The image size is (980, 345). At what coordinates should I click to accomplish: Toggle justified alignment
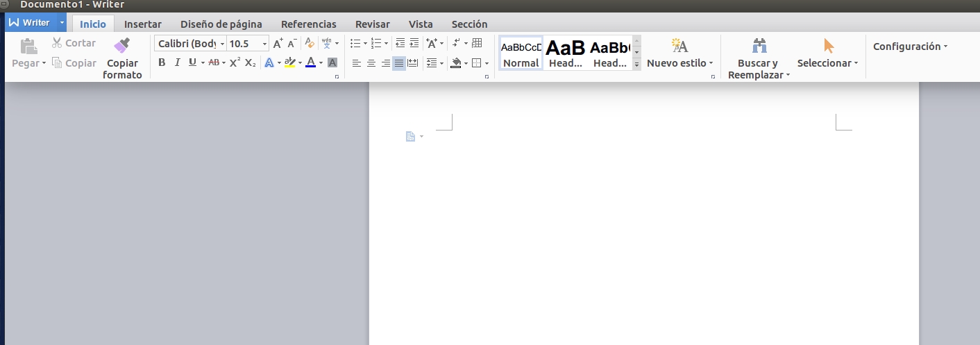tap(399, 63)
